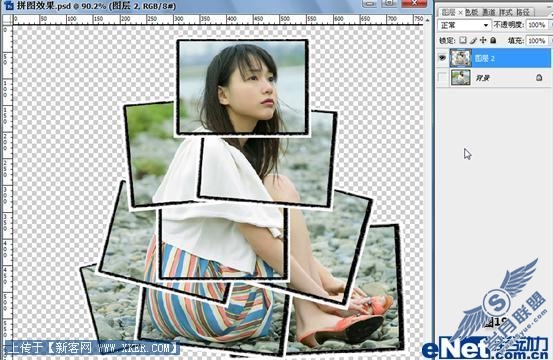
Task: Show the 背景 layer via its visibility box
Action: pos(442,78)
